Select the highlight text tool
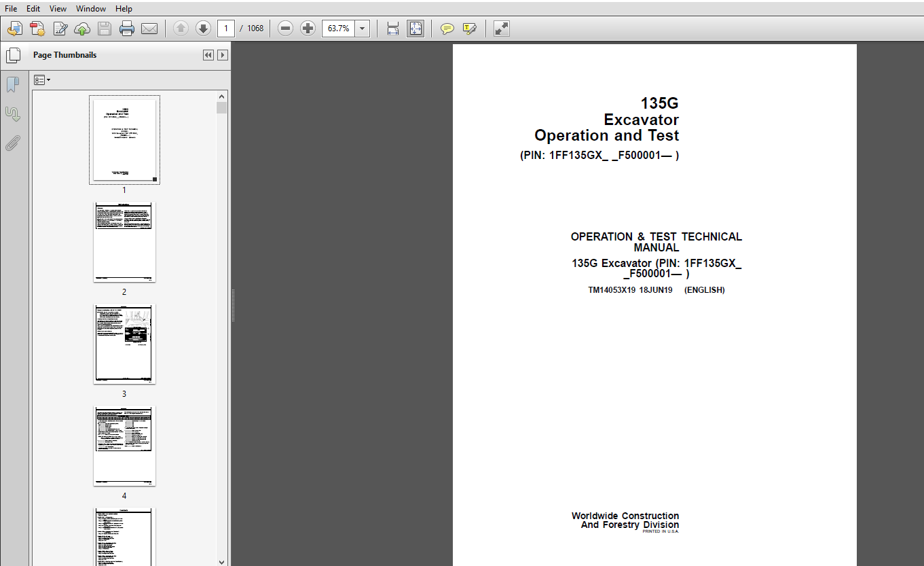The width and height of the screenshot is (924, 566). (x=469, y=29)
